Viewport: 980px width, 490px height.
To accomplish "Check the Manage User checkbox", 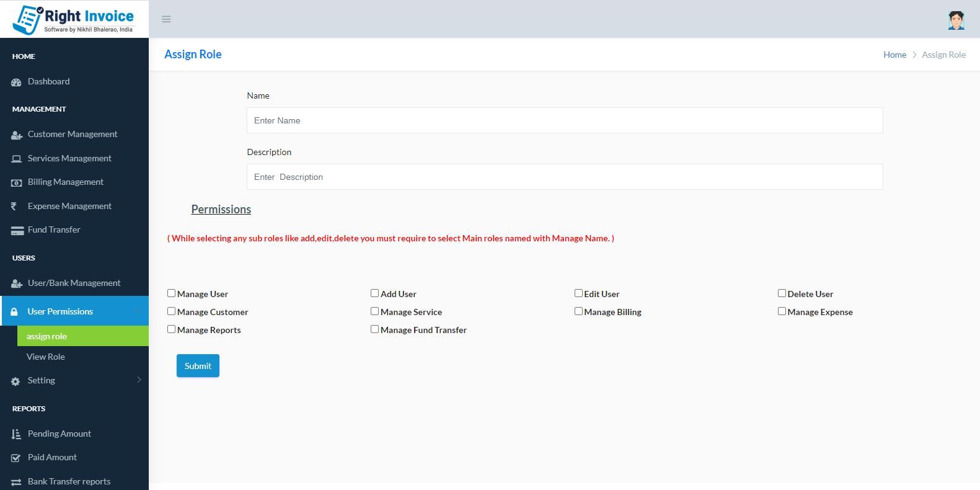I will point(171,293).
